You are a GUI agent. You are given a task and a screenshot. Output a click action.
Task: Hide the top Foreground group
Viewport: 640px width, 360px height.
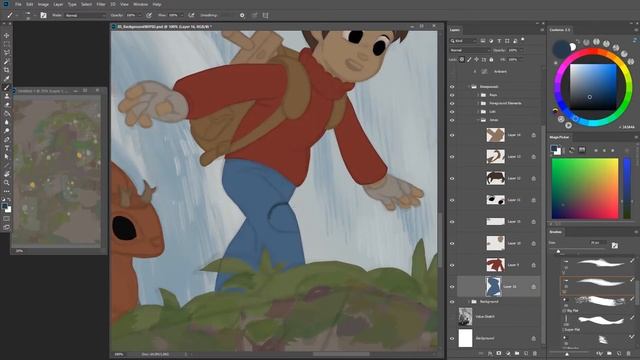coord(452,87)
